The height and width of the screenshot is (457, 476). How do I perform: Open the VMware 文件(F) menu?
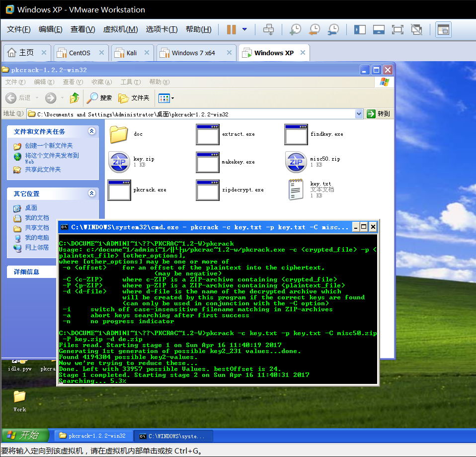(19, 29)
